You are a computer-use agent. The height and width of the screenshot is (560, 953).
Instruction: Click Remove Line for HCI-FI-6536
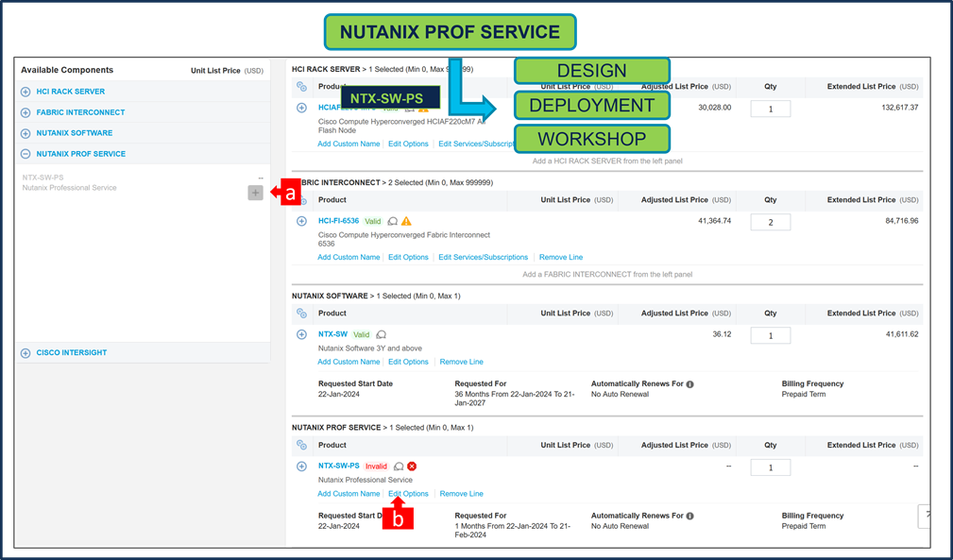click(561, 258)
